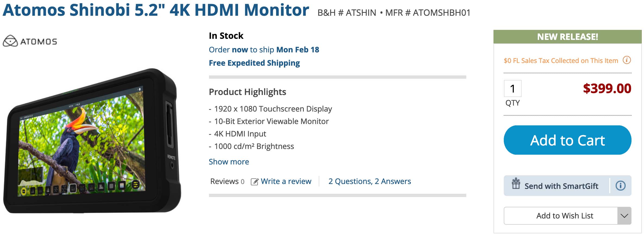Click the product title heading
This screenshot has height=235, width=644.
[x=156, y=10]
